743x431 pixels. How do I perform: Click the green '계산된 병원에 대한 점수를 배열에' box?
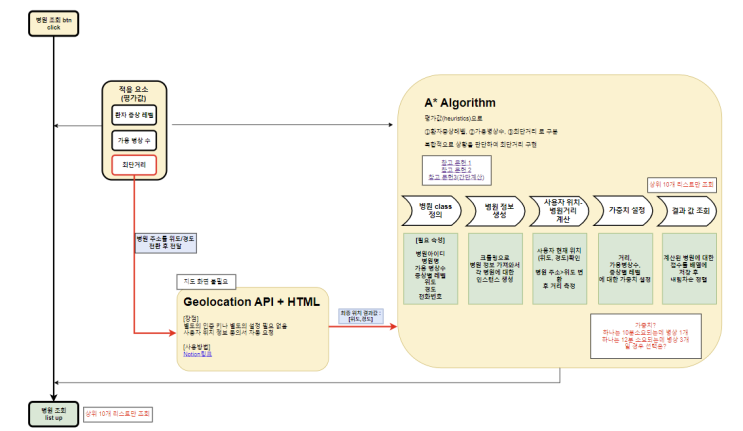coord(689,269)
